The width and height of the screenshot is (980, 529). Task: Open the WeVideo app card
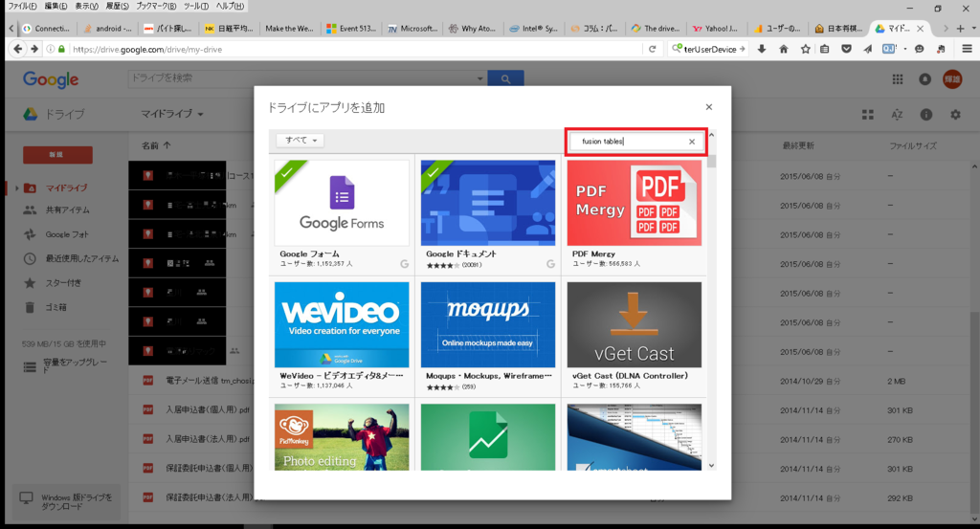342,336
